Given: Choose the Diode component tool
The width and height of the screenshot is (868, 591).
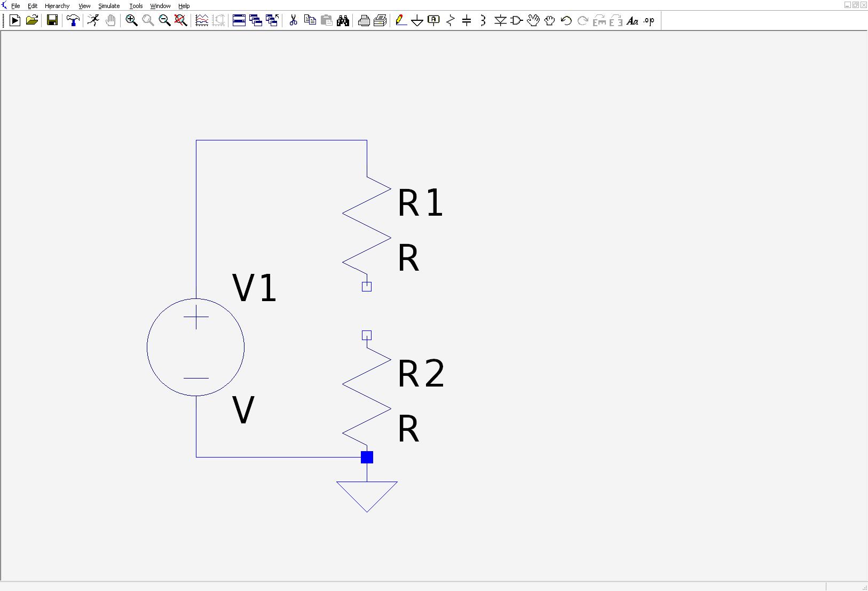Looking at the screenshot, I should pos(500,21).
